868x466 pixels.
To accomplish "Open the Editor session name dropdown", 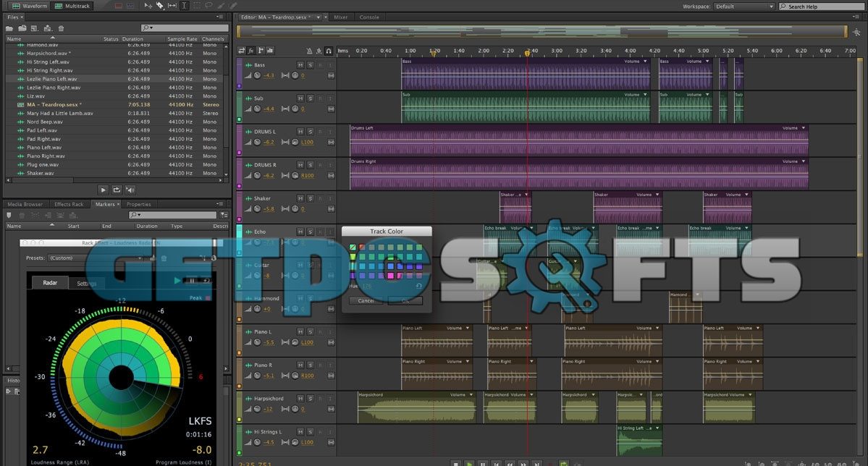I will (x=318, y=17).
